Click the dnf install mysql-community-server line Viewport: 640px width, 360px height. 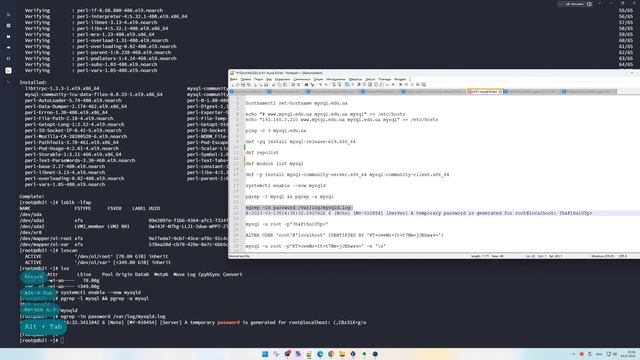(347, 175)
